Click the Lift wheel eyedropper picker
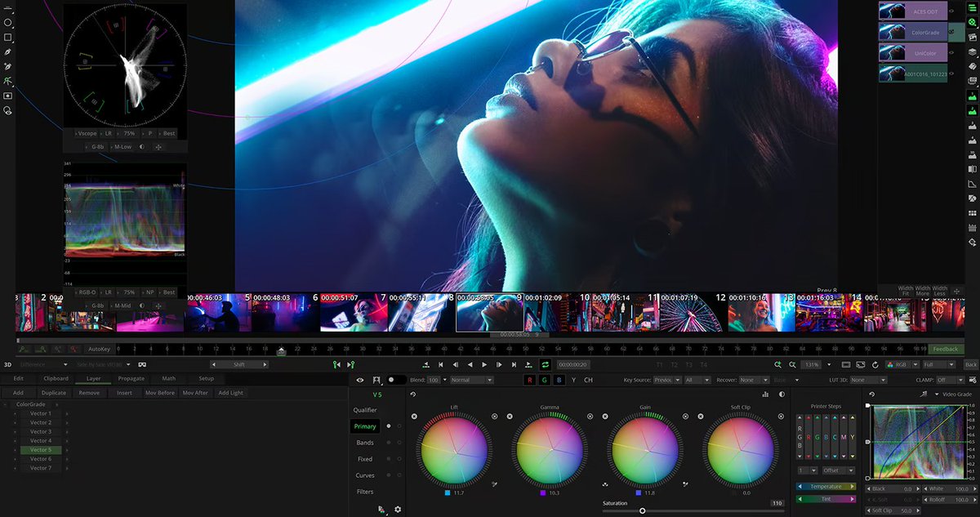This screenshot has width=980, height=517. point(494,484)
